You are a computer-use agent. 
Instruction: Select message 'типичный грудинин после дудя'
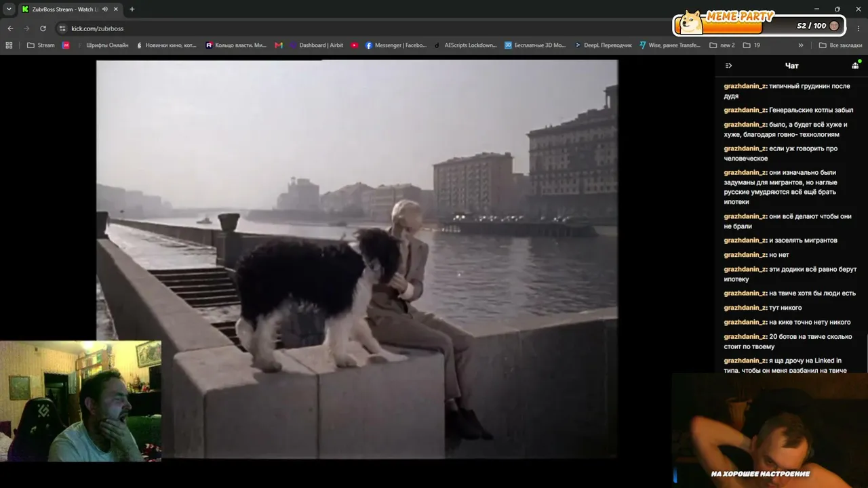tap(787, 91)
